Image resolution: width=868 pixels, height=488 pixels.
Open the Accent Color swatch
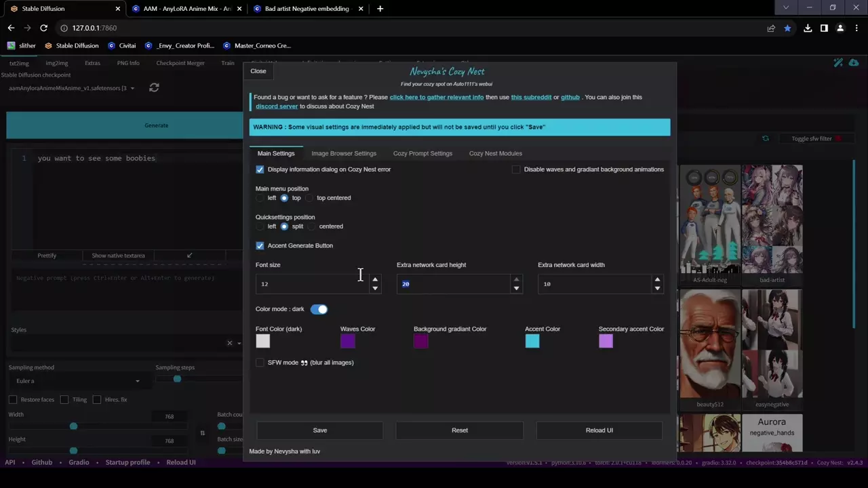tap(532, 341)
